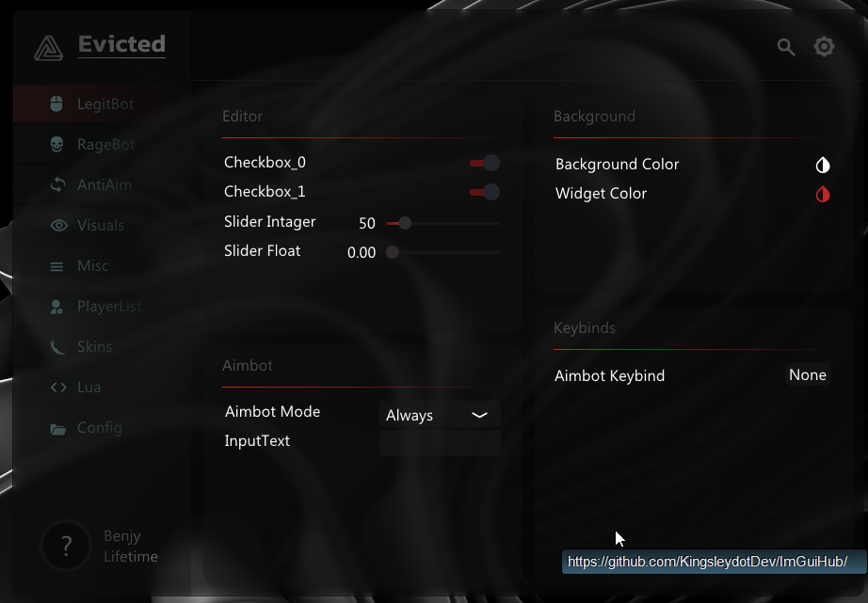Viewport: 868px width, 603px height.
Task: Click the InputText field
Action: point(440,443)
